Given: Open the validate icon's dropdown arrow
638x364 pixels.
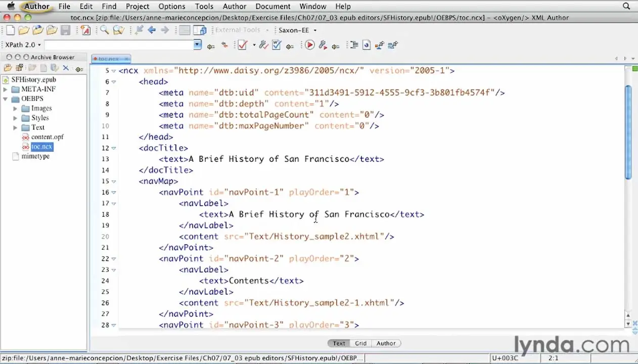Looking at the screenshot, I should coord(254,45).
